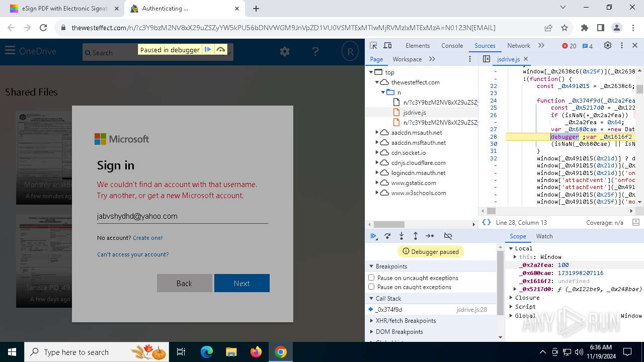Open OneDrive settings gear icon
The height and width of the screenshot is (362, 644).
(x=285, y=51)
